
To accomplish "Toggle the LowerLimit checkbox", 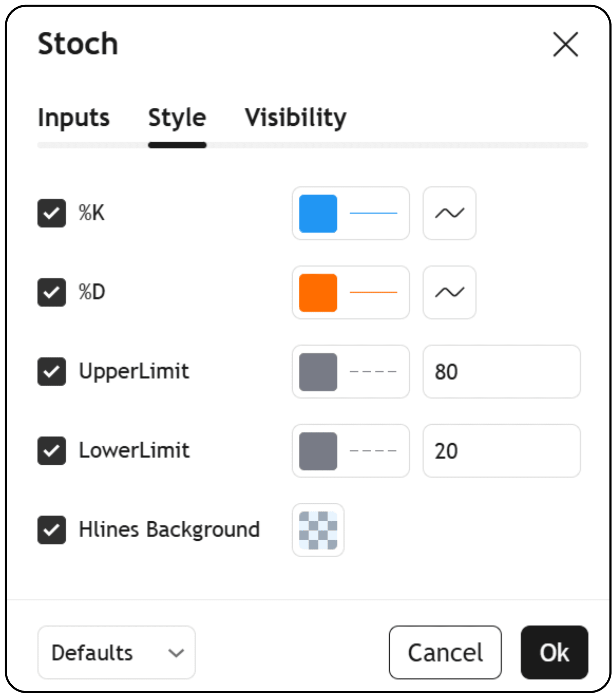I will [x=52, y=451].
